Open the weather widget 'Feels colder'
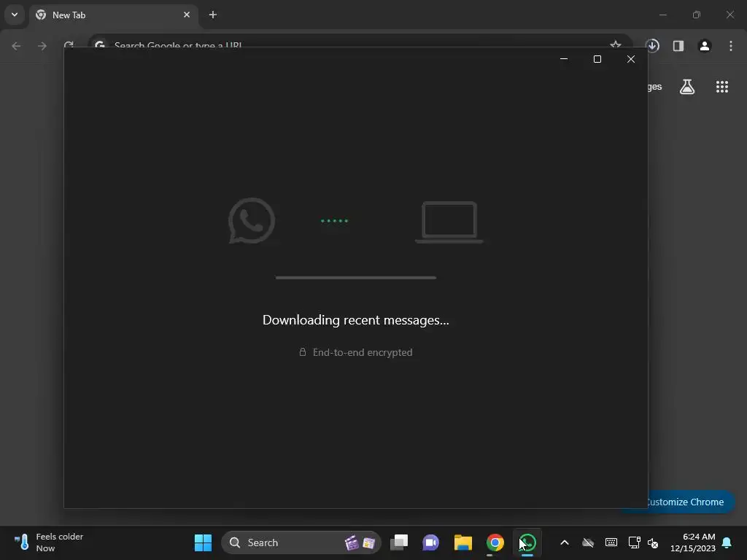The image size is (747, 560). 49,542
